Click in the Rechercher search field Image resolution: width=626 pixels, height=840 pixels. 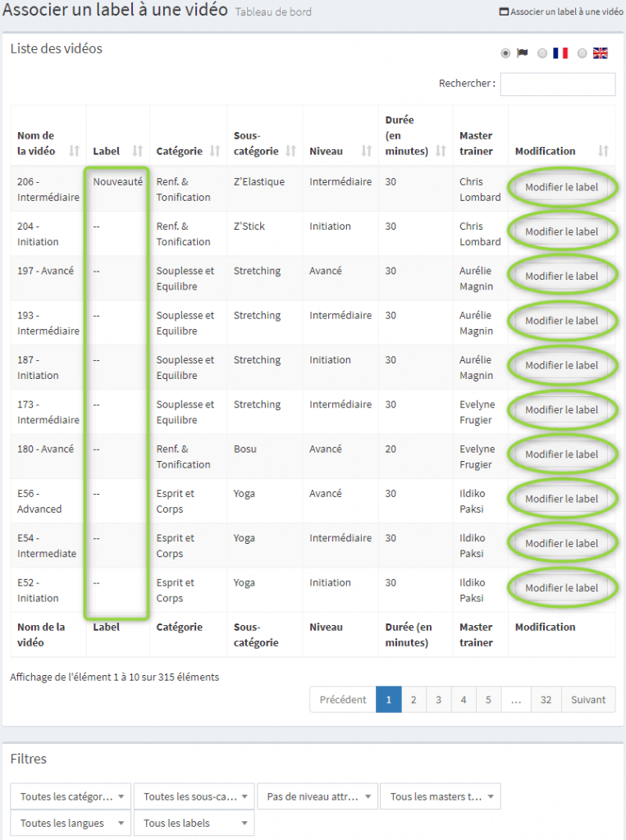(x=558, y=84)
